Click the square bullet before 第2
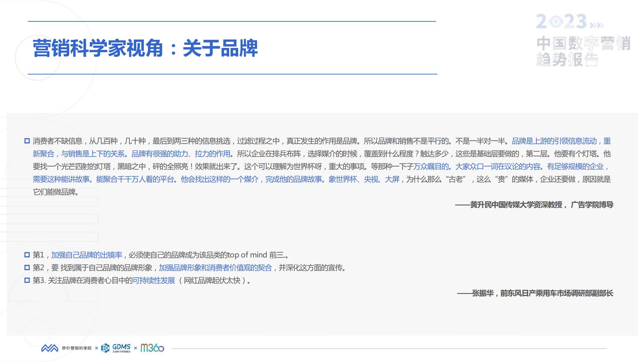This screenshot has width=644, height=362. [27, 268]
